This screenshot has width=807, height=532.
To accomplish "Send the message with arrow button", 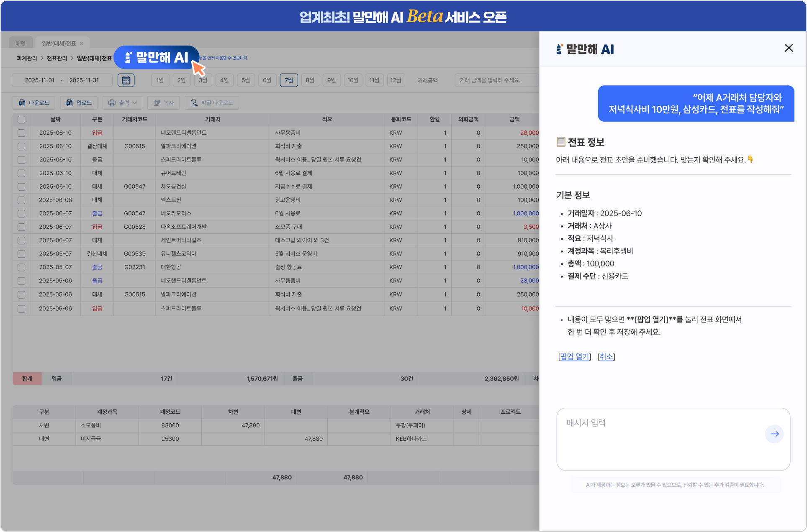I will pyautogui.click(x=774, y=434).
